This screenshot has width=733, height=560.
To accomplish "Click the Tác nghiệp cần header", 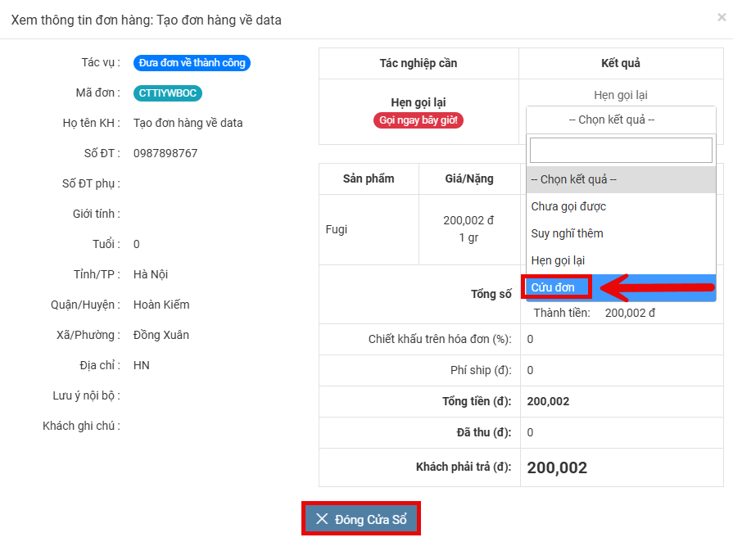I will (x=418, y=63).
